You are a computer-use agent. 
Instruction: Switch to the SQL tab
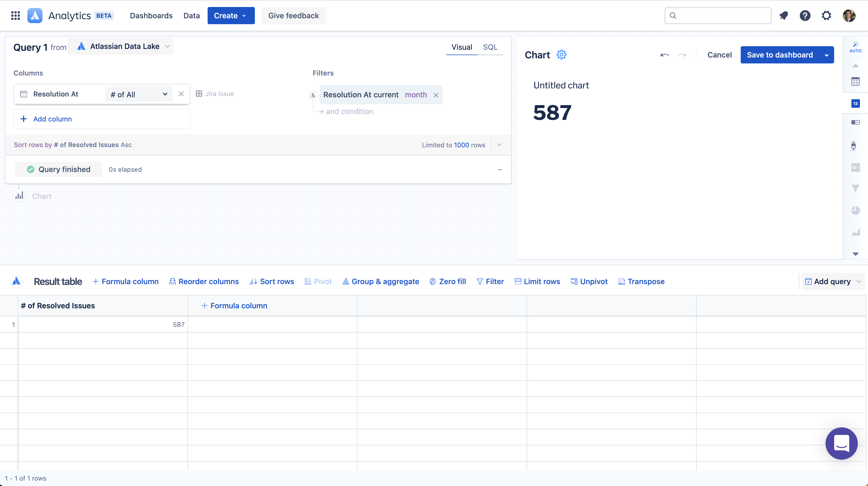[x=490, y=47]
